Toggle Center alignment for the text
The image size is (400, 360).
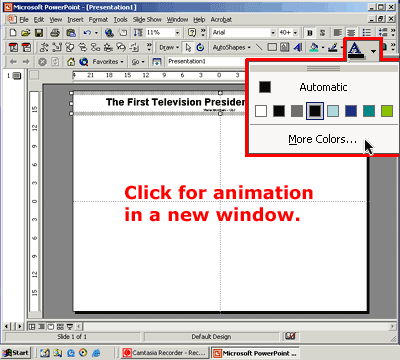351,33
